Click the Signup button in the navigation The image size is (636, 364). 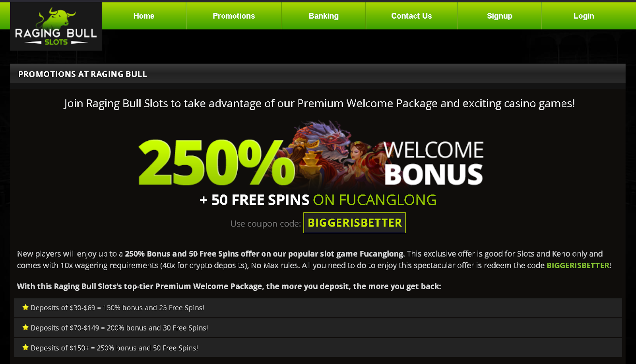(500, 16)
